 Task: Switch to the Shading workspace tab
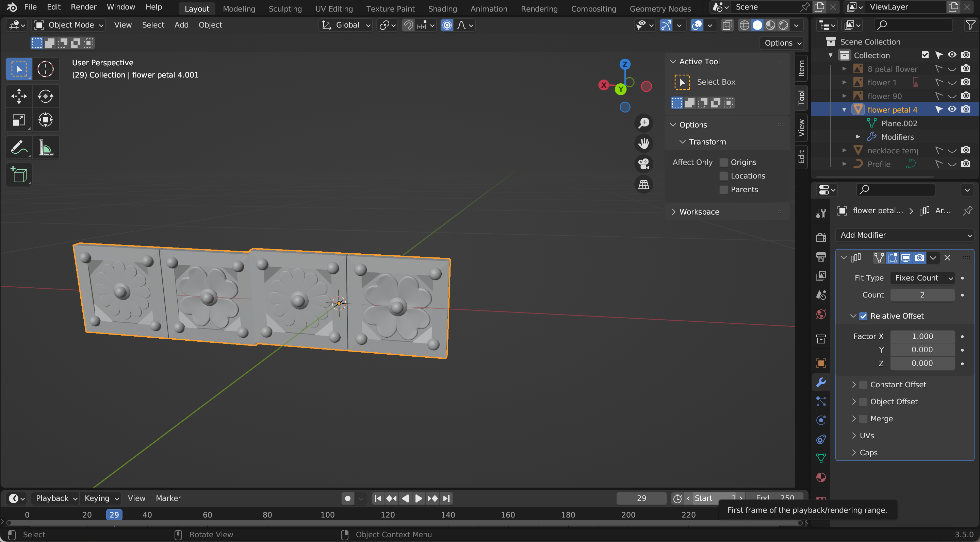coord(442,9)
